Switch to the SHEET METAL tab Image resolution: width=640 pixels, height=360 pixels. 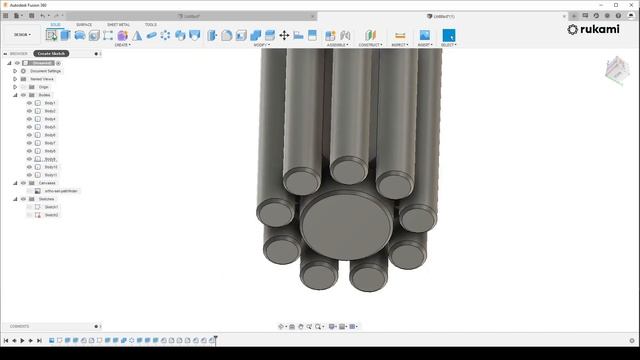[x=118, y=25]
